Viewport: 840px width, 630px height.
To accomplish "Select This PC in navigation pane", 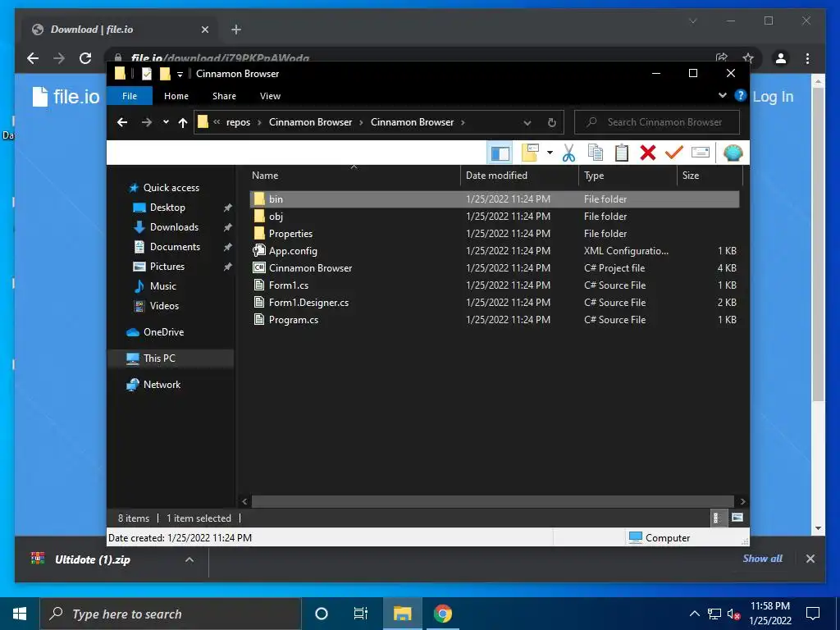I will pos(159,358).
